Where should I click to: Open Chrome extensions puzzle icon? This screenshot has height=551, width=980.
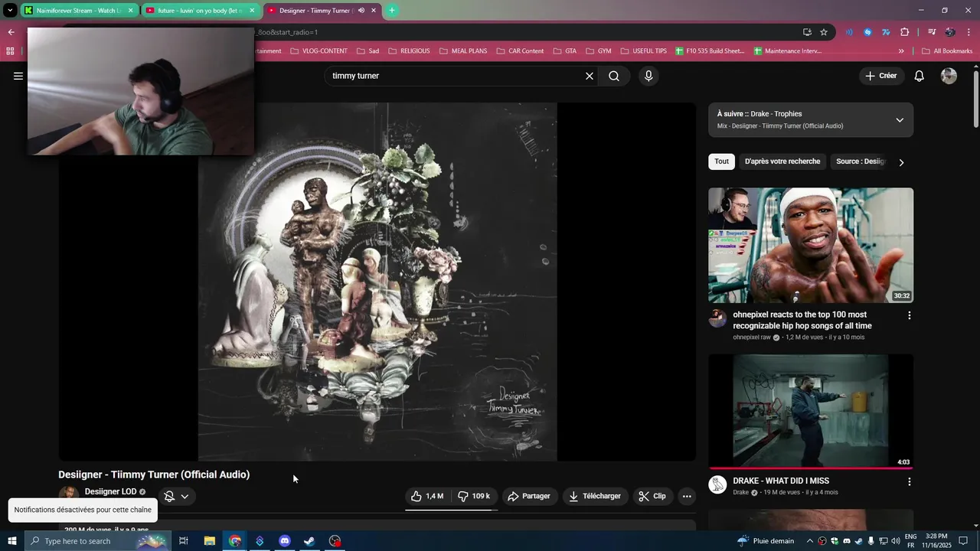pos(905,32)
